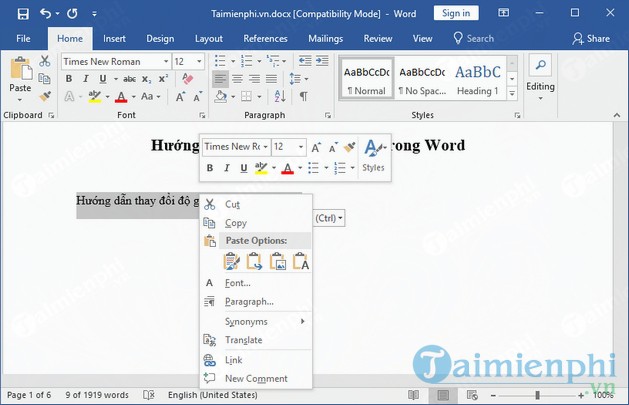Click the zoom slider handle in the status bar
Image resolution: width=629 pixels, height=405 pixels.
click(x=538, y=395)
